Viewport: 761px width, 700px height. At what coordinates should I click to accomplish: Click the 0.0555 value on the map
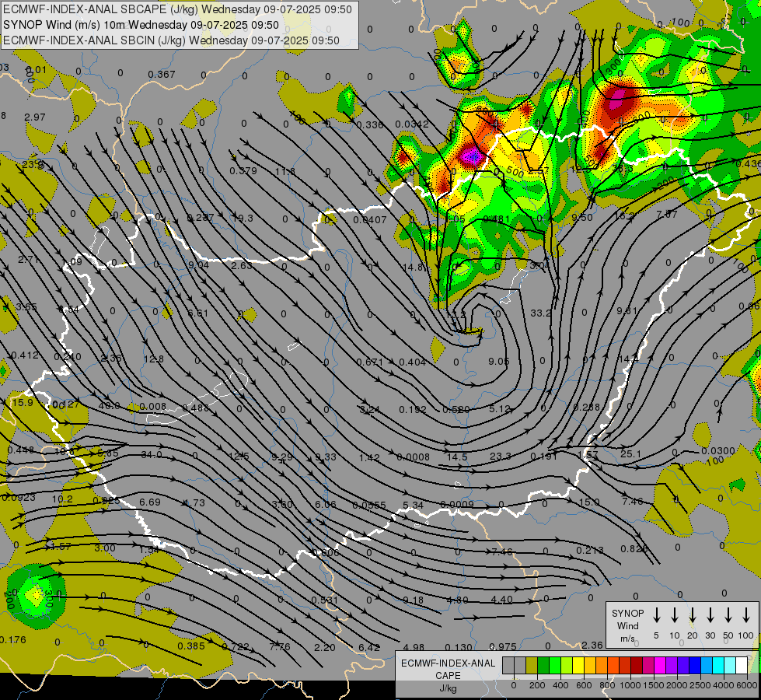pos(369,506)
